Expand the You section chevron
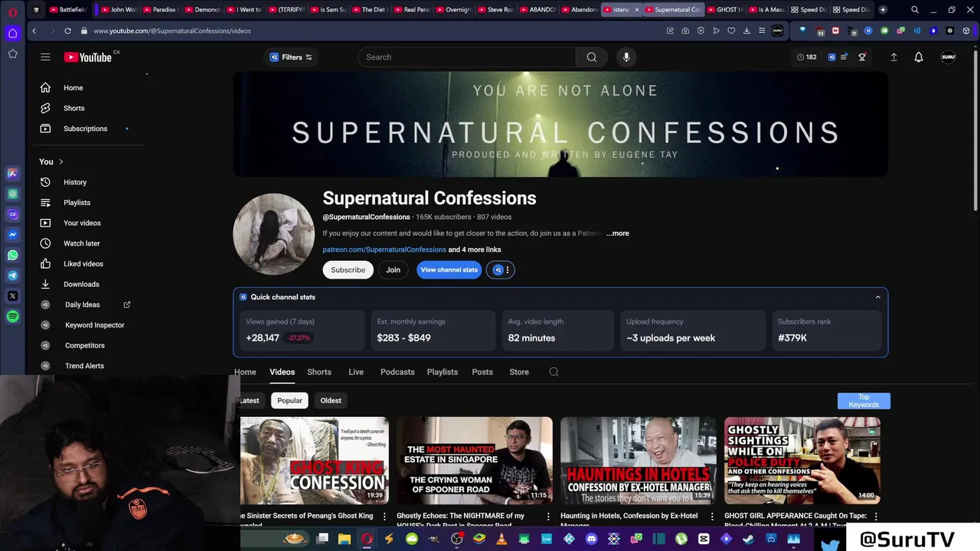 [60, 161]
